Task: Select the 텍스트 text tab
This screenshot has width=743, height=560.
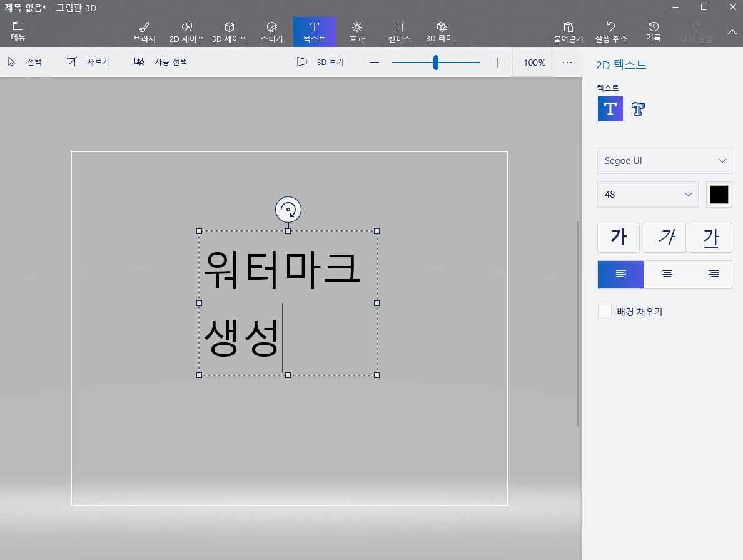Action: tap(315, 32)
